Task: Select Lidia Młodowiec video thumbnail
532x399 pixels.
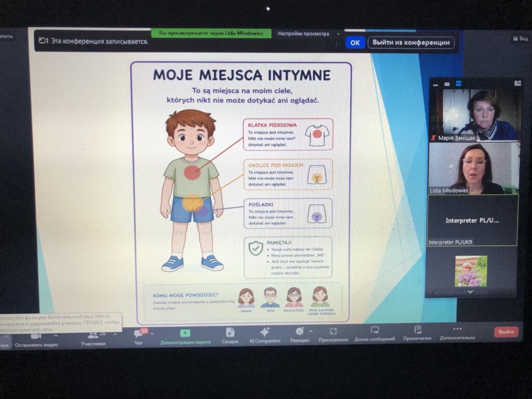Action: coord(473,169)
